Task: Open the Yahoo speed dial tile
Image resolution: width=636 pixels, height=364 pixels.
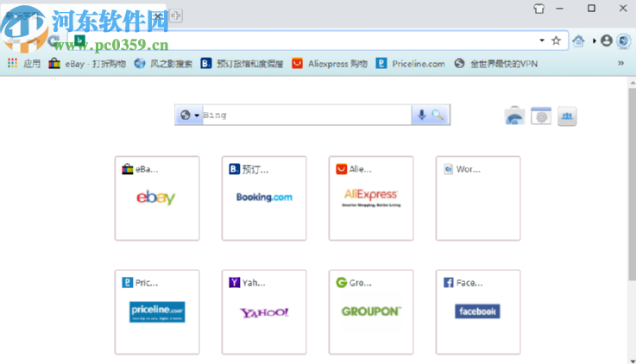Action: click(264, 312)
